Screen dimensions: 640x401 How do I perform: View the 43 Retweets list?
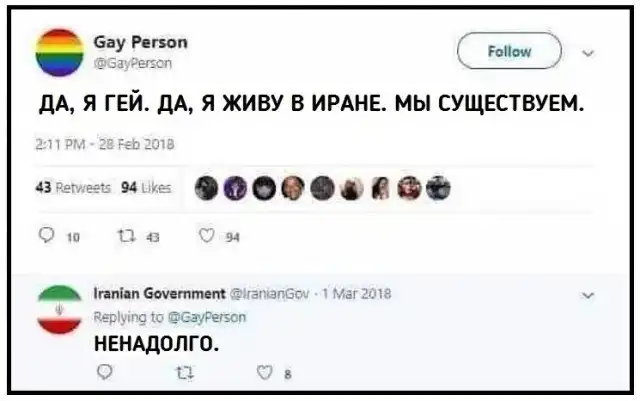[73, 188]
